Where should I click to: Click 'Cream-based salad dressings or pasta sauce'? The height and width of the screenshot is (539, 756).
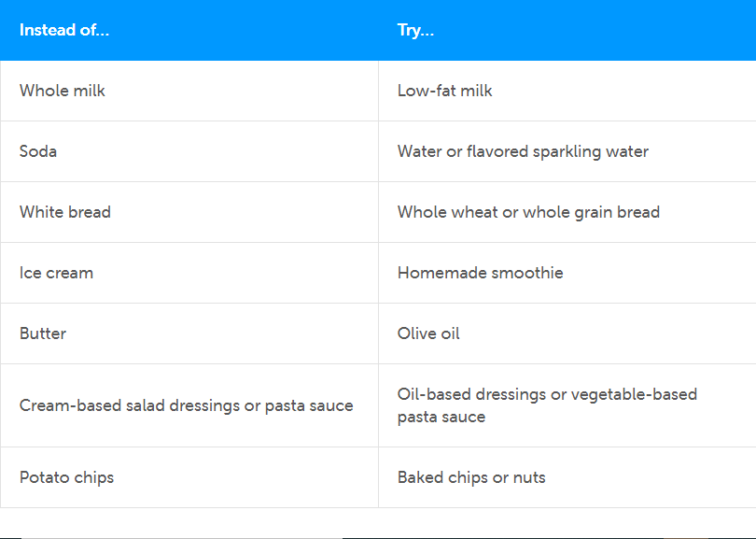187,405
